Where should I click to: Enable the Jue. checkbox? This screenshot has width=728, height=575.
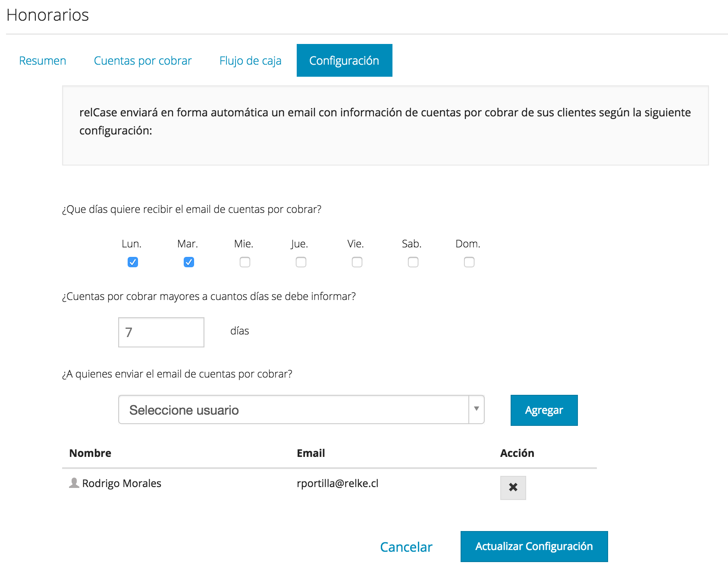tap(301, 262)
